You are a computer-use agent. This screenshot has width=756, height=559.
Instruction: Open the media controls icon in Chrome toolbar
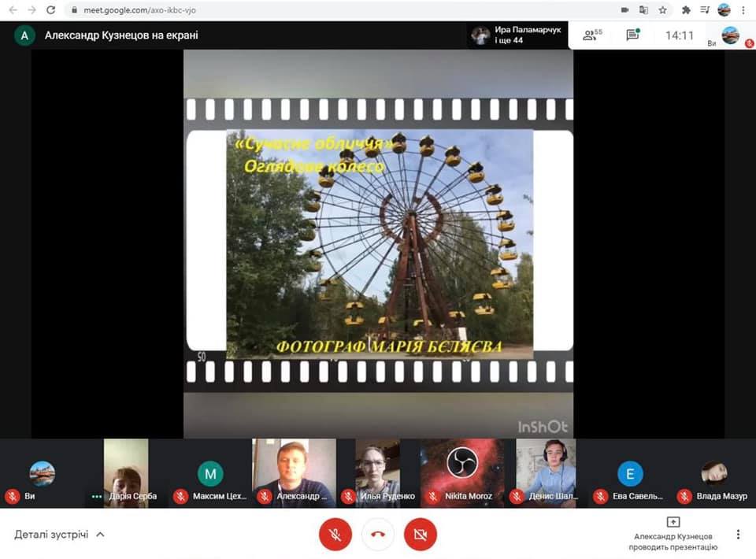[705, 10]
